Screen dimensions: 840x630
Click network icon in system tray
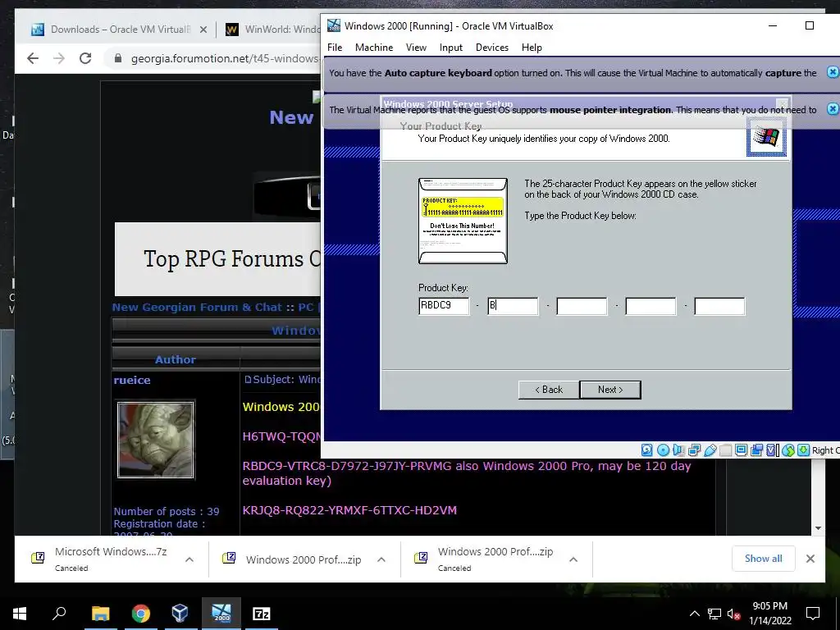(x=714, y=614)
